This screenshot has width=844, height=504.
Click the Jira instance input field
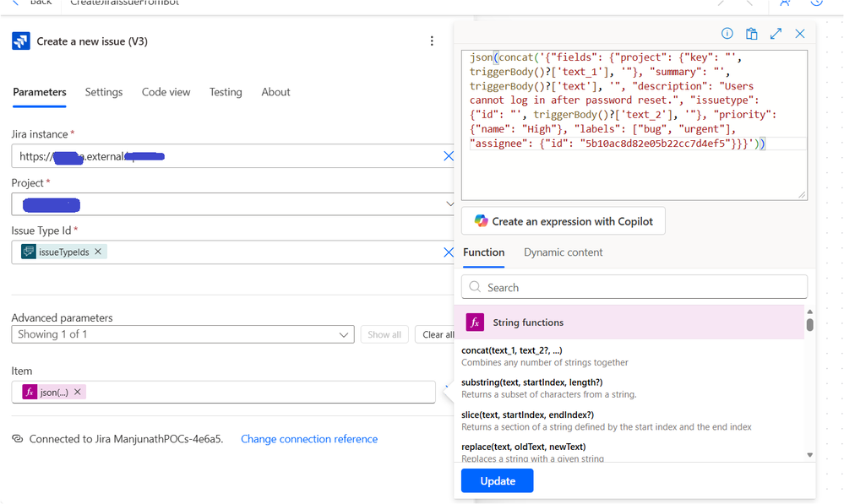coord(232,156)
